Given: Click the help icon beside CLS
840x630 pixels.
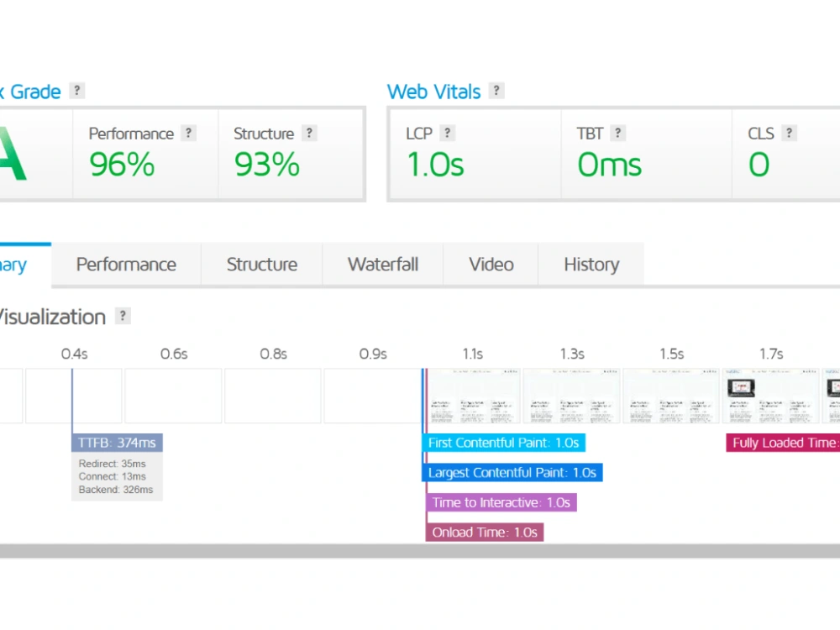Looking at the screenshot, I should [x=789, y=133].
